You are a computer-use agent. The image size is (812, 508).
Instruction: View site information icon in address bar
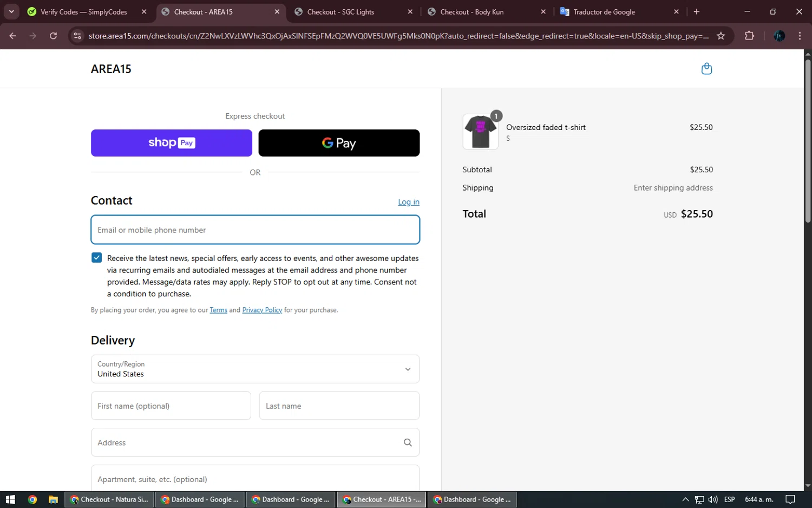[77, 36]
